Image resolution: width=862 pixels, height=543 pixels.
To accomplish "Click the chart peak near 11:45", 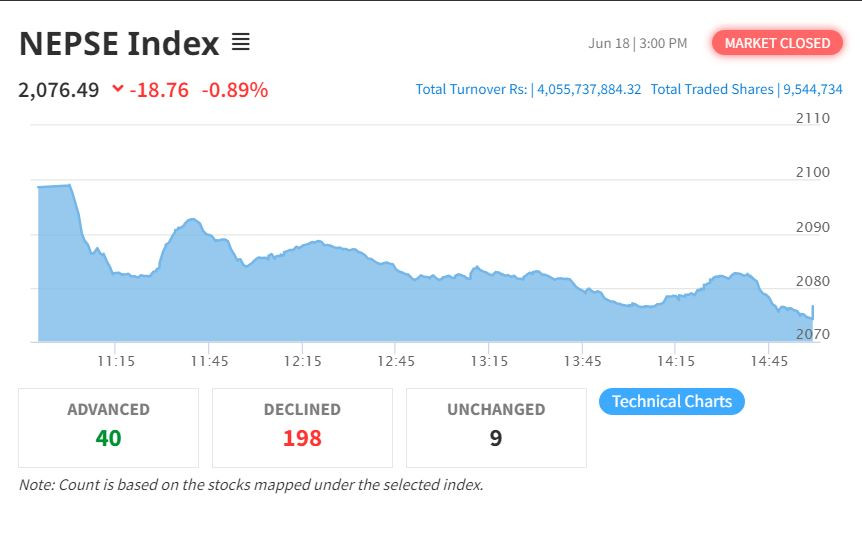I will (x=192, y=220).
